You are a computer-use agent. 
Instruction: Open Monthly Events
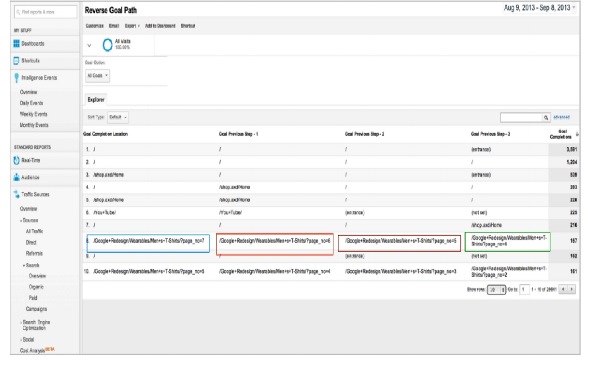point(34,125)
